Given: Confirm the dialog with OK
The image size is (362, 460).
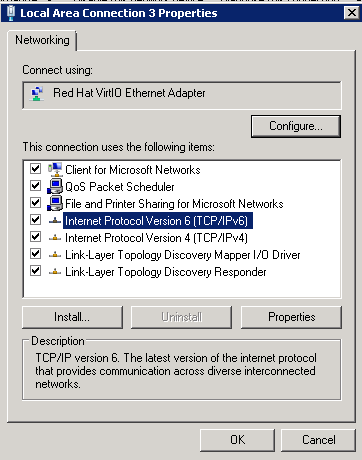Looking at the screenshot, I should [x=237, y=440].
